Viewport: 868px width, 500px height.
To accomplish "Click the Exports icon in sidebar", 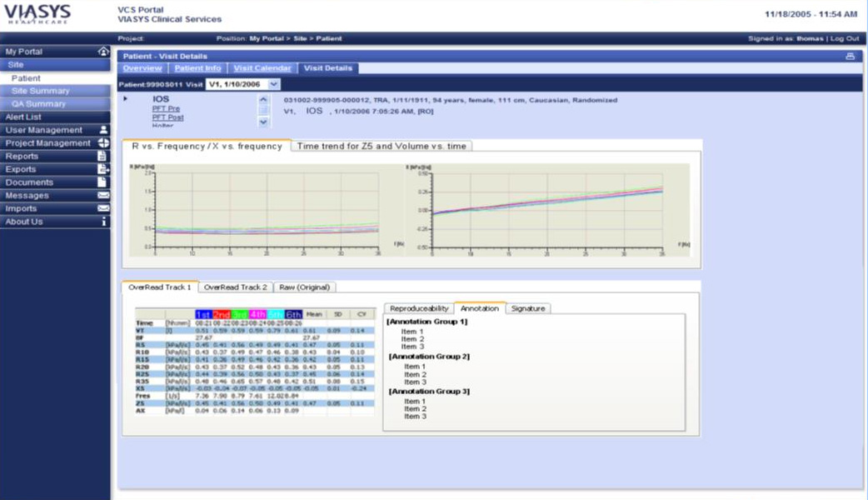I will tap(103, 169).
